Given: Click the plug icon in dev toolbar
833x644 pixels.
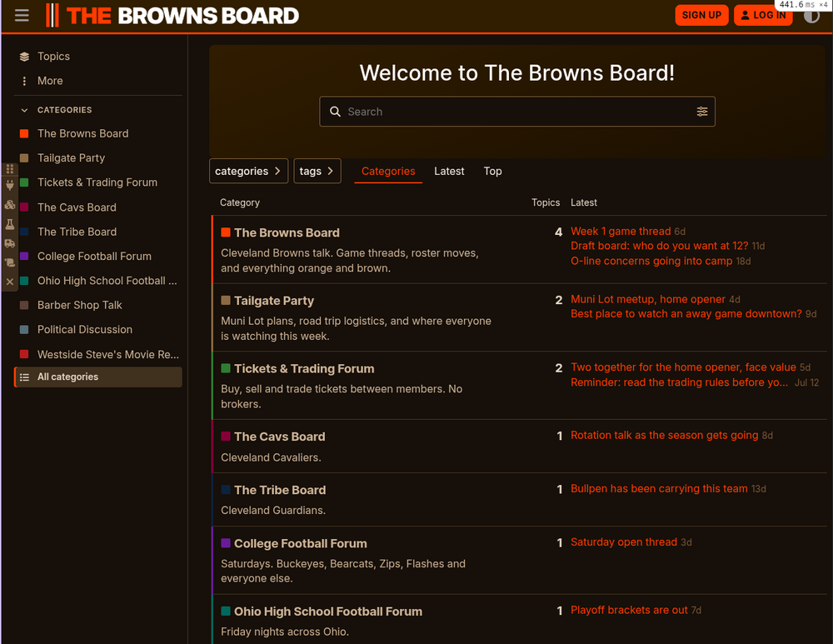Looking at the screenshot, I should (x=9, y=185).
